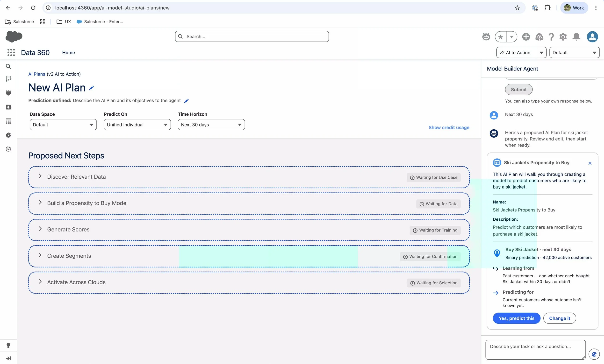Open the Data Space dropdown
The height and width of the screenshot is (364, 604).
[63, 125]
